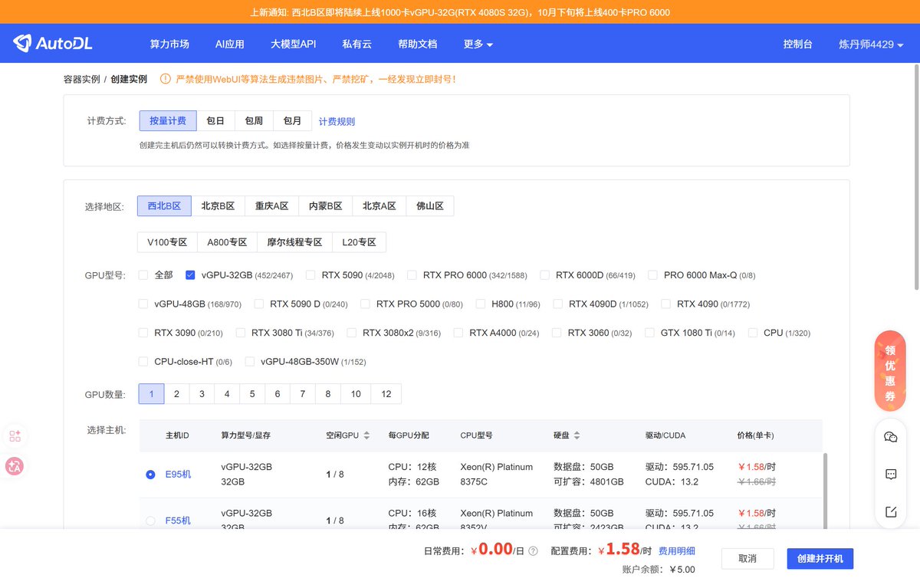Check the RTX PRO 6000 checkbox
Image resolution: width=920 pixels, height=588 pixels.
tap(412, 274)
